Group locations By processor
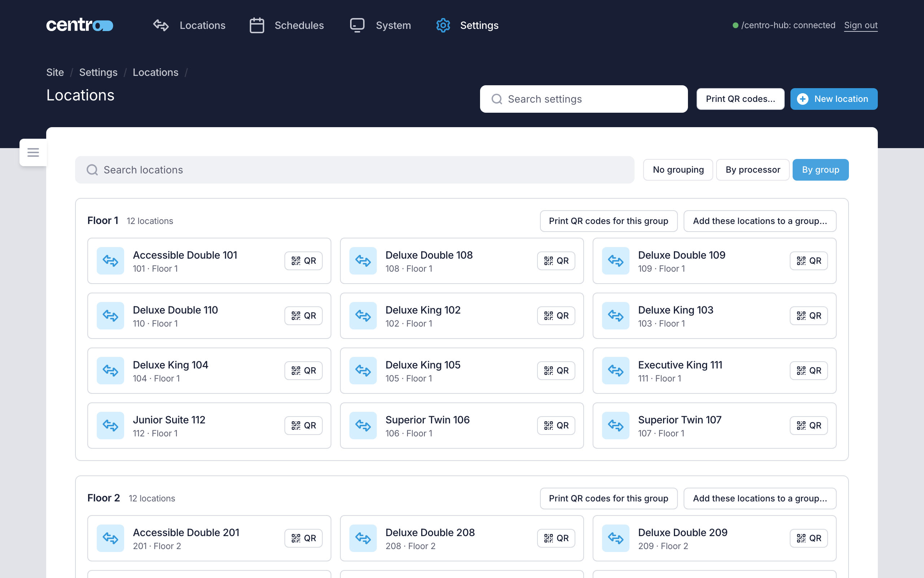Viewport: 924px width, 578px height. point(753,170)
